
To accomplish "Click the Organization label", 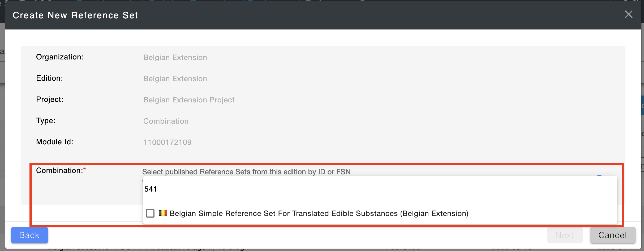I will click(60, 57).
